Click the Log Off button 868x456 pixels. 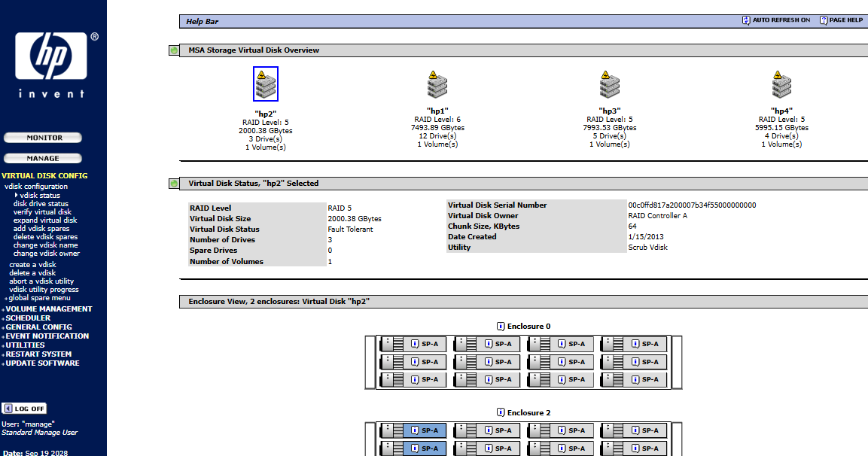point(25,409)
